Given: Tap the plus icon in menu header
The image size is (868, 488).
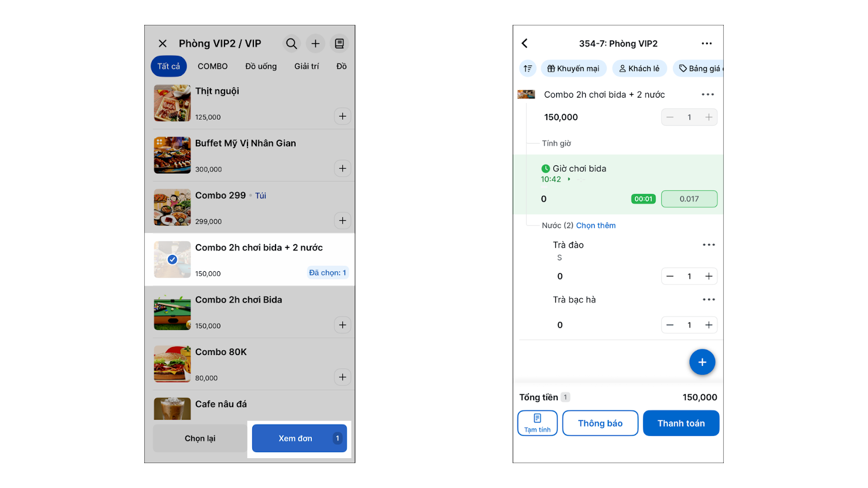Looking at the screenshot, I should pyautogui.click(x=315, y=43).
